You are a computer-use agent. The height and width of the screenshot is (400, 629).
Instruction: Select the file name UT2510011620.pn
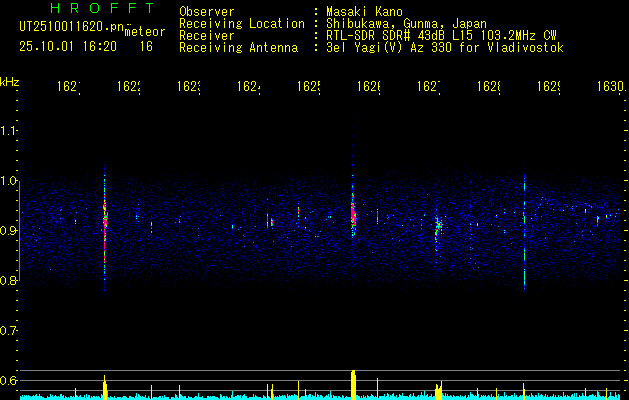tap(71, 27)
